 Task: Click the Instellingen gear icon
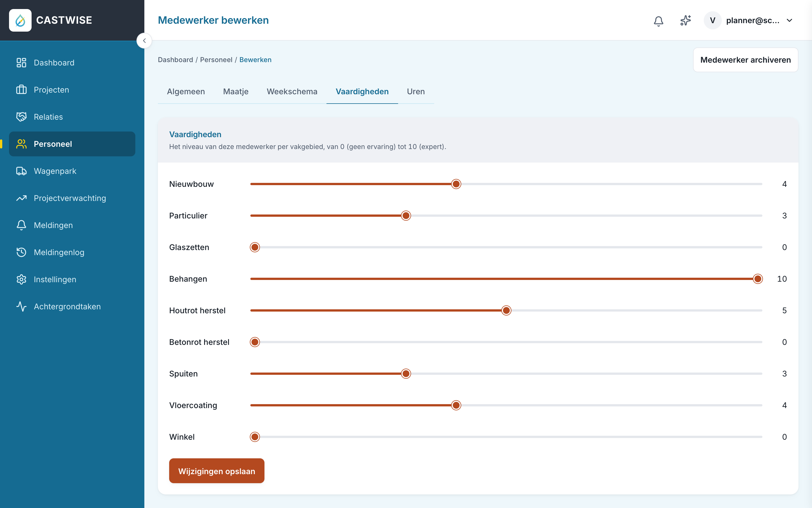coord(21,279)
